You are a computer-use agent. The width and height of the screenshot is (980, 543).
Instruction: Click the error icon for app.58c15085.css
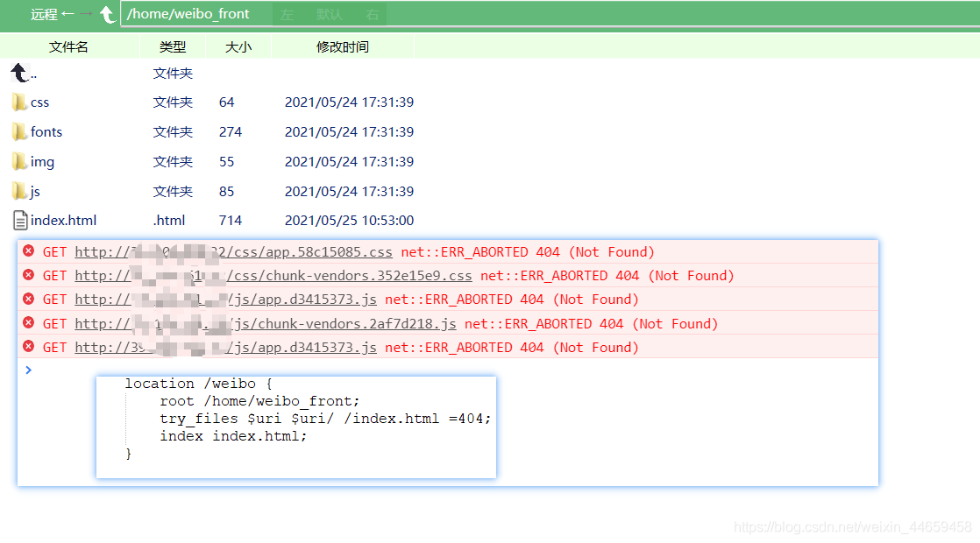click(28, 250)
